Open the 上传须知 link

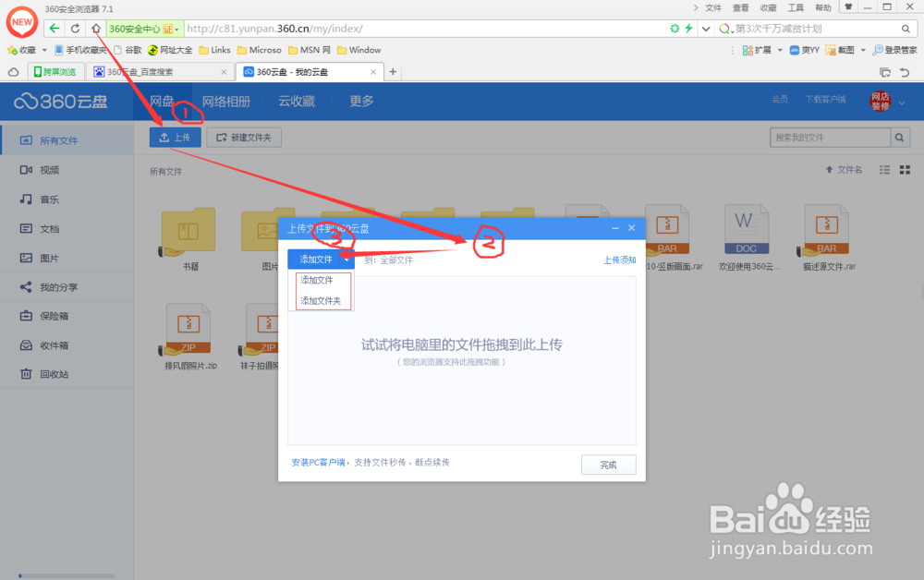pos(620,260)
